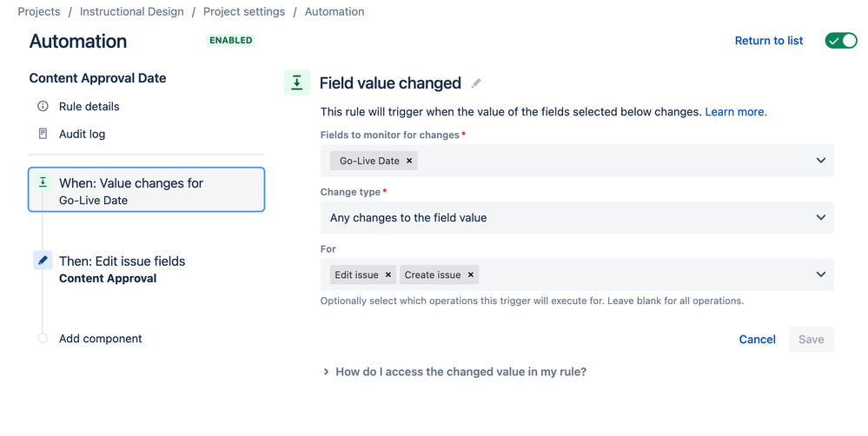
Task: Open the Fields to monitor dropdown
Action: (x=820, y=161)
